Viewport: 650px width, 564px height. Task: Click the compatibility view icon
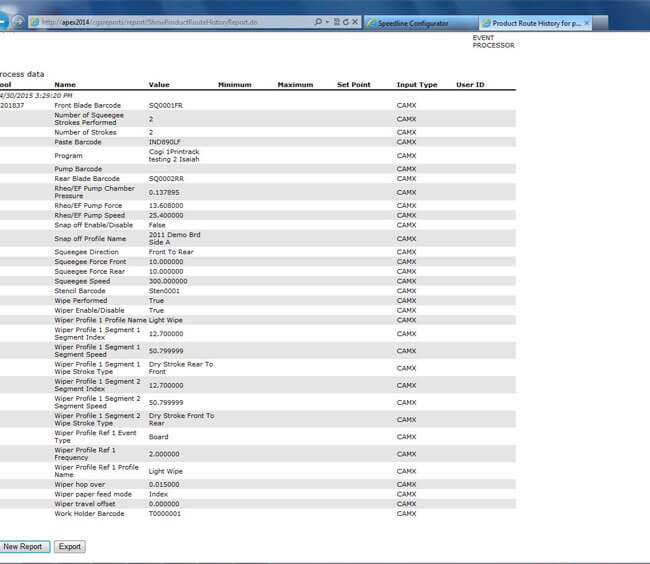point(337,22)
